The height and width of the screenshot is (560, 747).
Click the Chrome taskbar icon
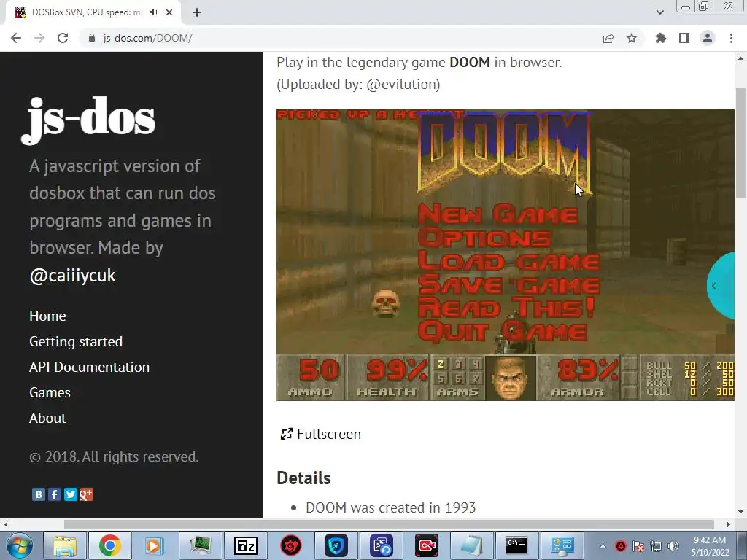pos(110,545)
